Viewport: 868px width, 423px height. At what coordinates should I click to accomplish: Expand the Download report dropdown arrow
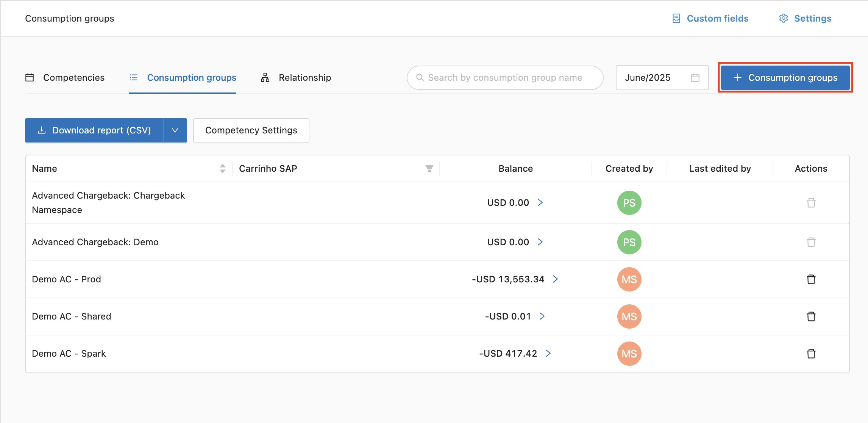(x=175, y=130)
